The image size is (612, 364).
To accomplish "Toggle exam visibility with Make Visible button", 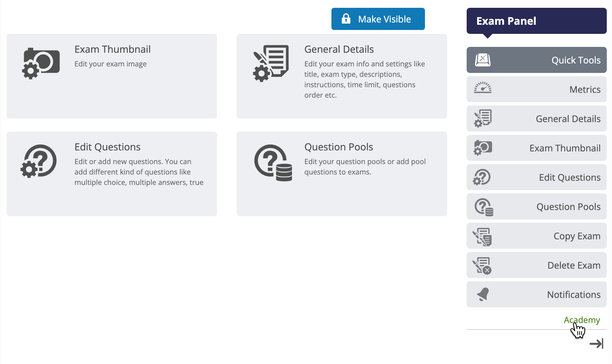I will 378,19.
